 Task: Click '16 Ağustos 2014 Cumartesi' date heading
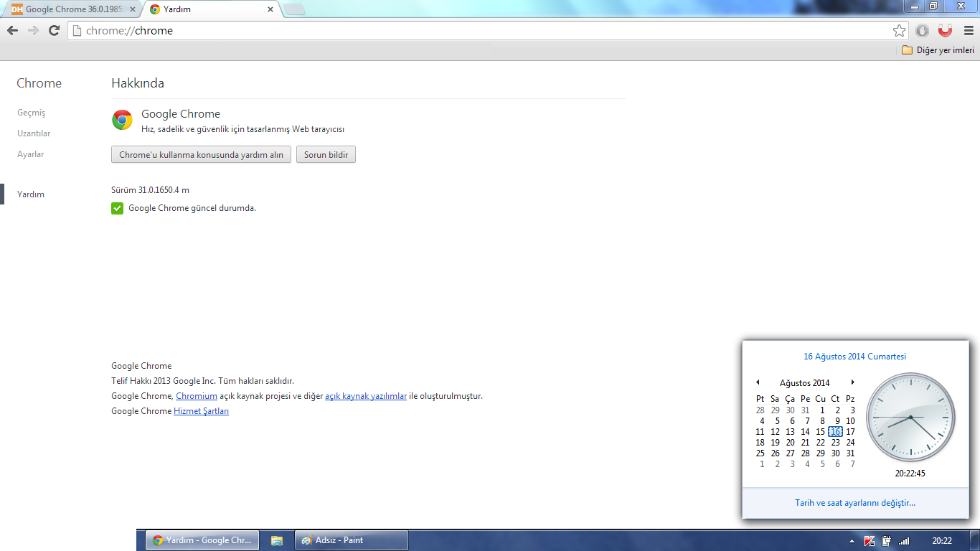pos(854,357)
